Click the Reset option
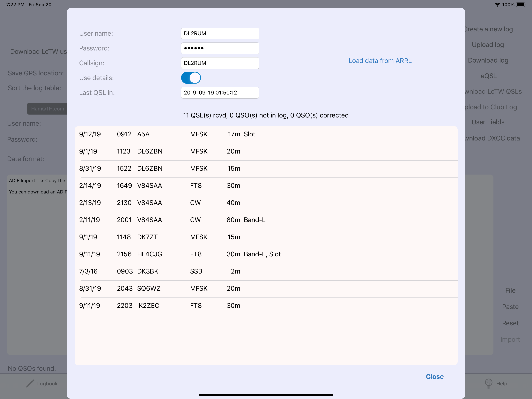This screenshot has height=399, width=532. 510,323
